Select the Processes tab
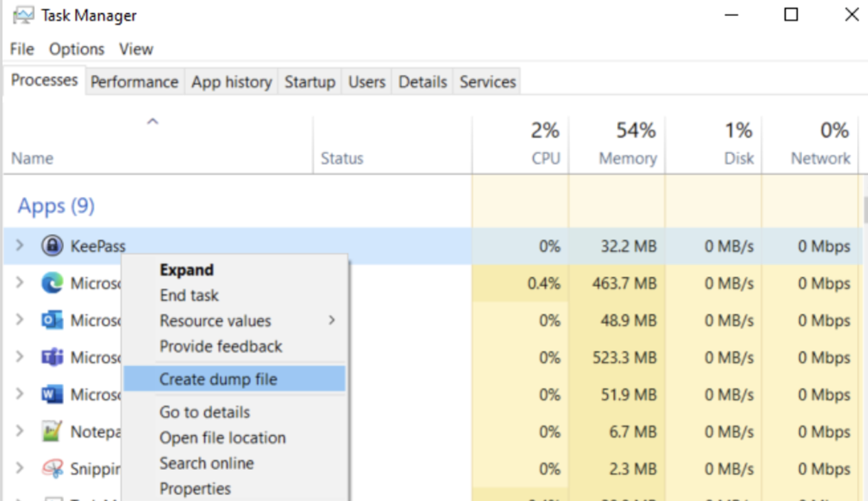This screenshot has height=501, width=868. pos(44,81)
